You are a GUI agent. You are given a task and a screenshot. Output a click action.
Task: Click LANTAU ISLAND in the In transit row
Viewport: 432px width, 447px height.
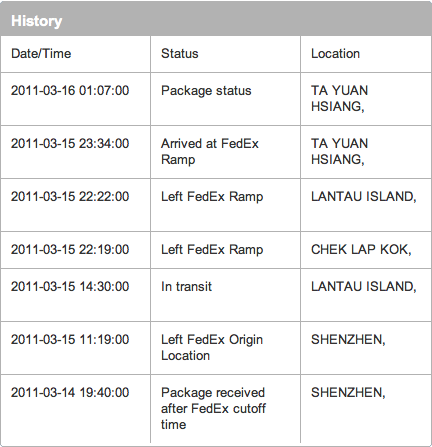[x=364, y=287]
